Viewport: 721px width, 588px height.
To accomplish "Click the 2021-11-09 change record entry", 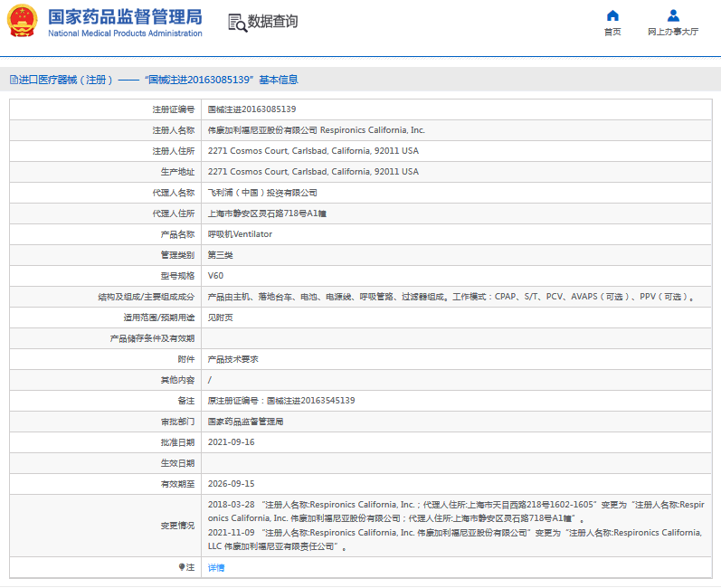I will point(455,540).
